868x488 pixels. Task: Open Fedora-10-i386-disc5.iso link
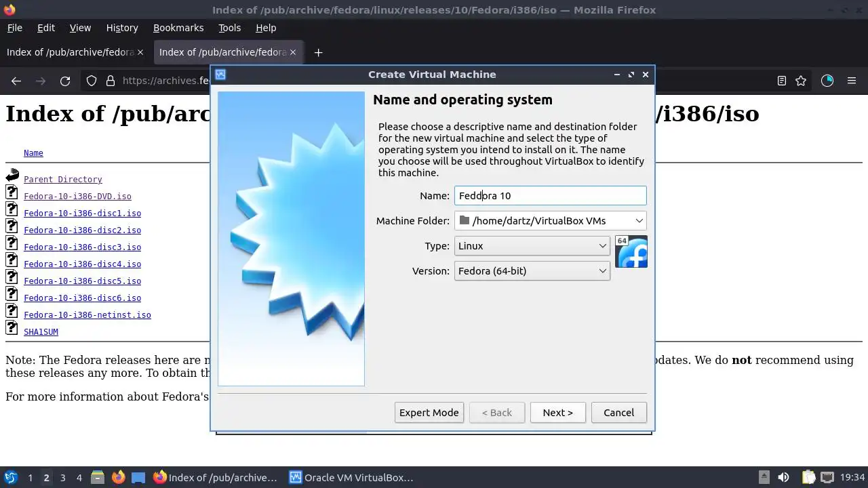pos(83,281)
